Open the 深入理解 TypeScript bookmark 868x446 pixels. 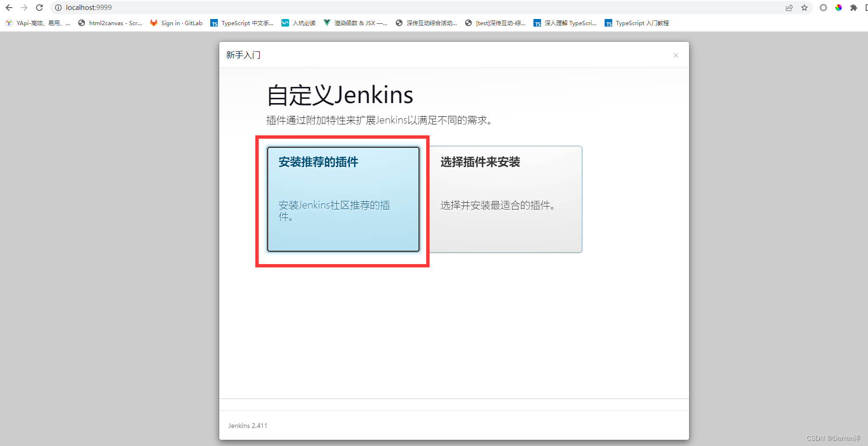(565, 23)
